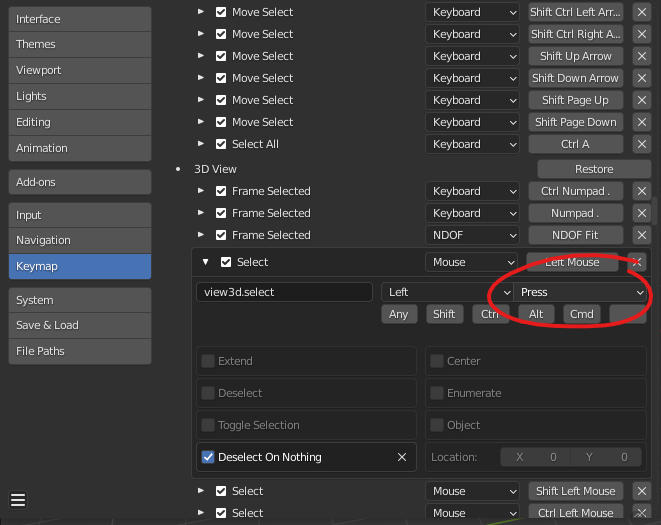This screenshot has width=661, height=525.
Task: Remove the NDOF Fit Frame Selected keymap
Action: click(642, 235)
